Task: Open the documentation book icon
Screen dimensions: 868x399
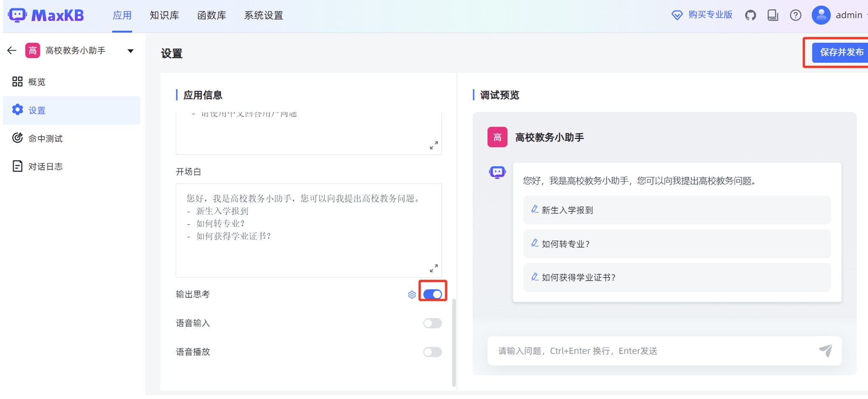Action: click(773, 15)
